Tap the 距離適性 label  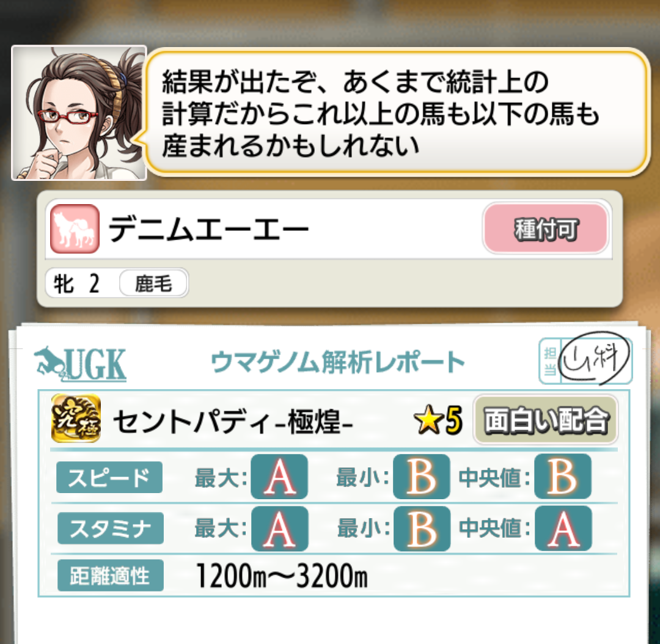pos(110,576)
